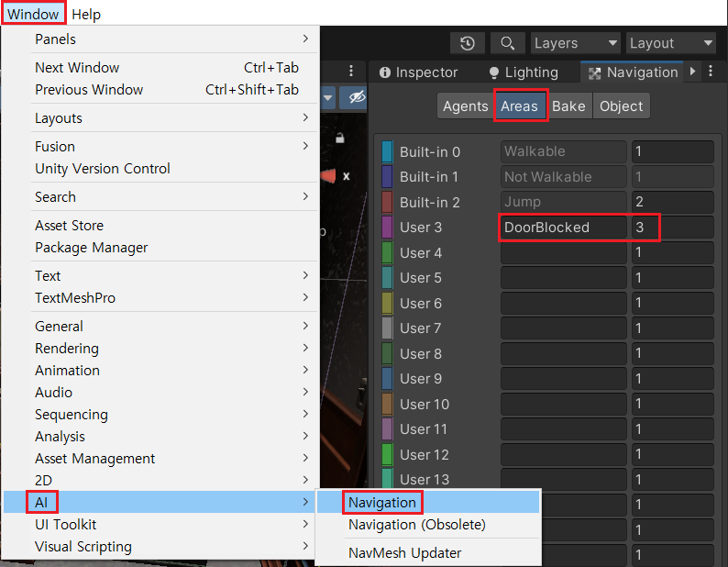
Task: Open dropdown arrow beside hidden visibility toggle
Action: click(x=328, y=97)
